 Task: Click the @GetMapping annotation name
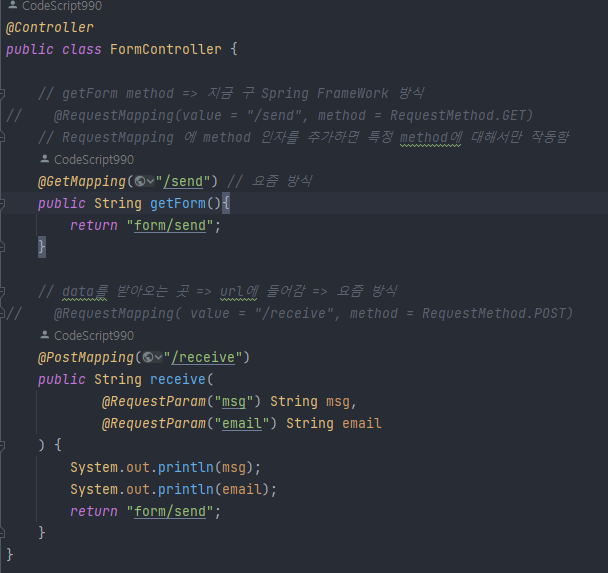82,181
